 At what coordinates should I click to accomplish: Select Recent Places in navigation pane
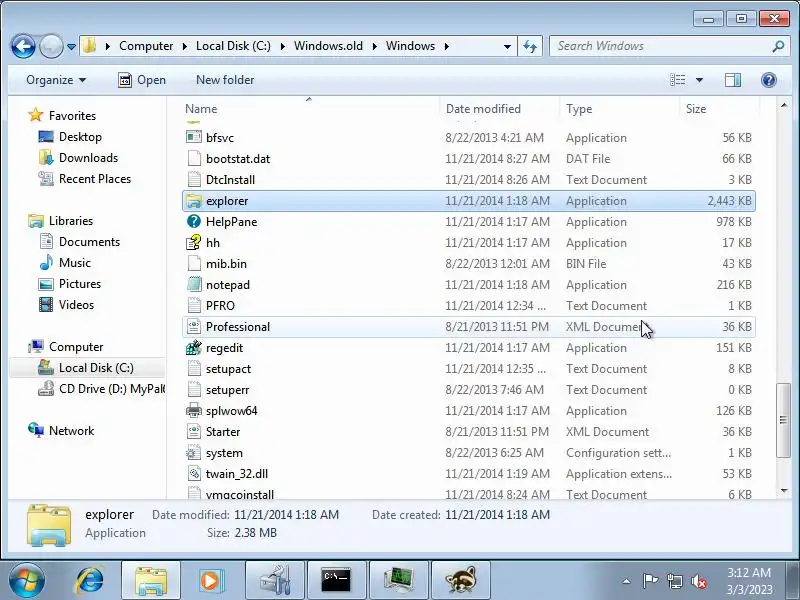point(95,179)
